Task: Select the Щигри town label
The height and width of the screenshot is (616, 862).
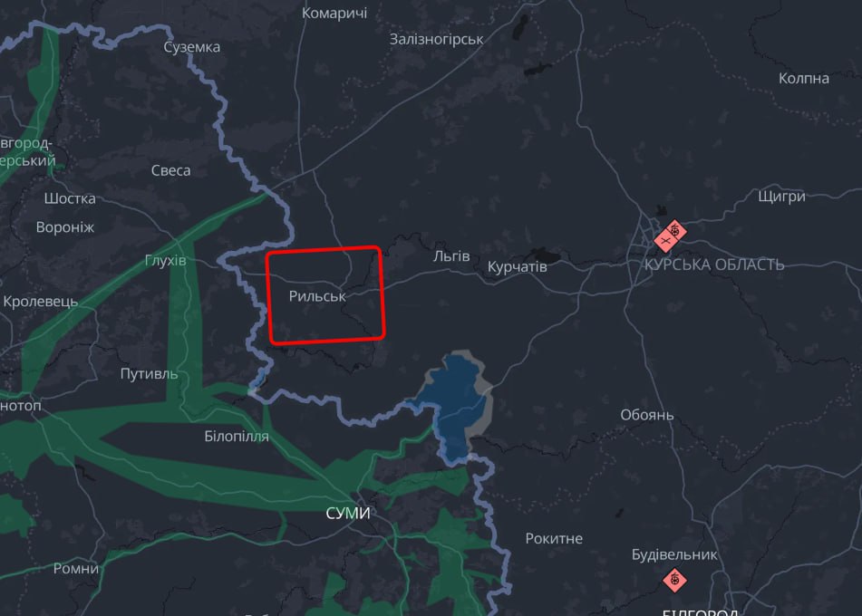Action: [x=781, y=197]
